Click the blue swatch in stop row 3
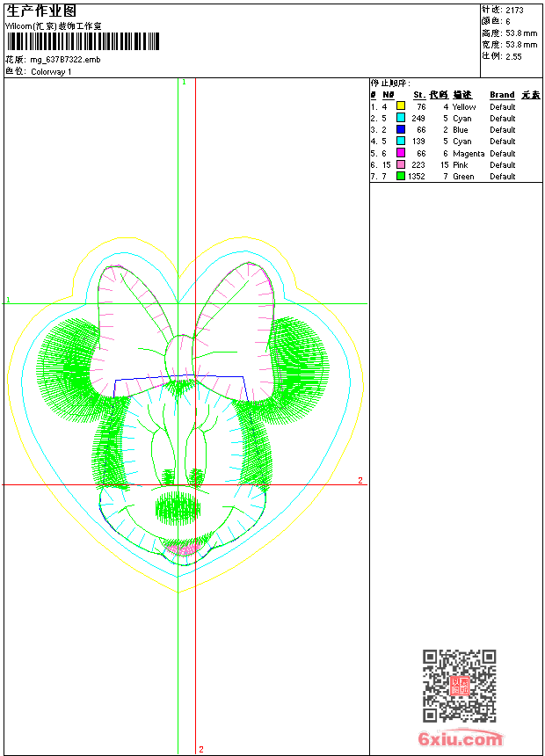 click(x=400, y=129)
